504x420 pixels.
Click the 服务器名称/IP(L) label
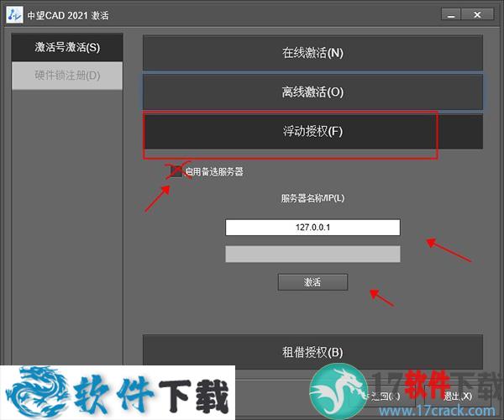tap(312, 198)
